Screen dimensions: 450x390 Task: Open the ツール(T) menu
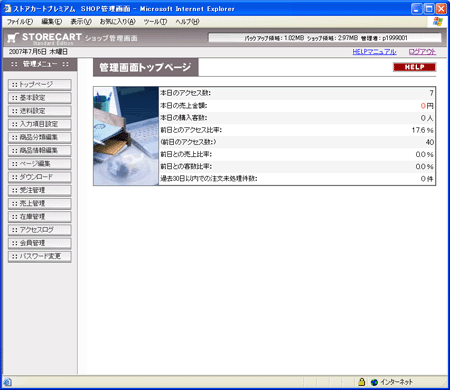pyautogui.click(x=155, y=22)
